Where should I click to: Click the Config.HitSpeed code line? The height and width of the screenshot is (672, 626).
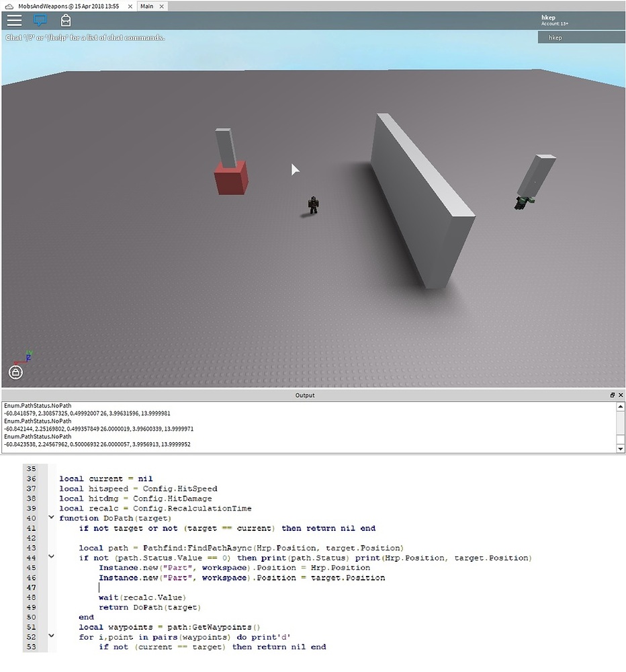[138, 488]
